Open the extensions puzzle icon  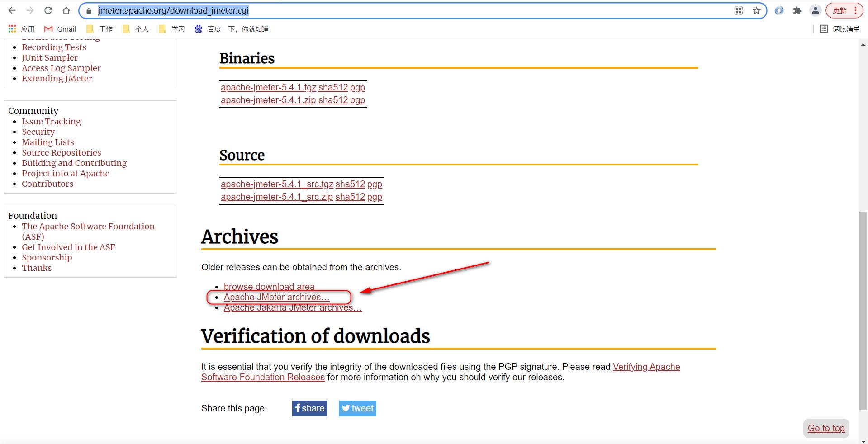tap(797, 10)
